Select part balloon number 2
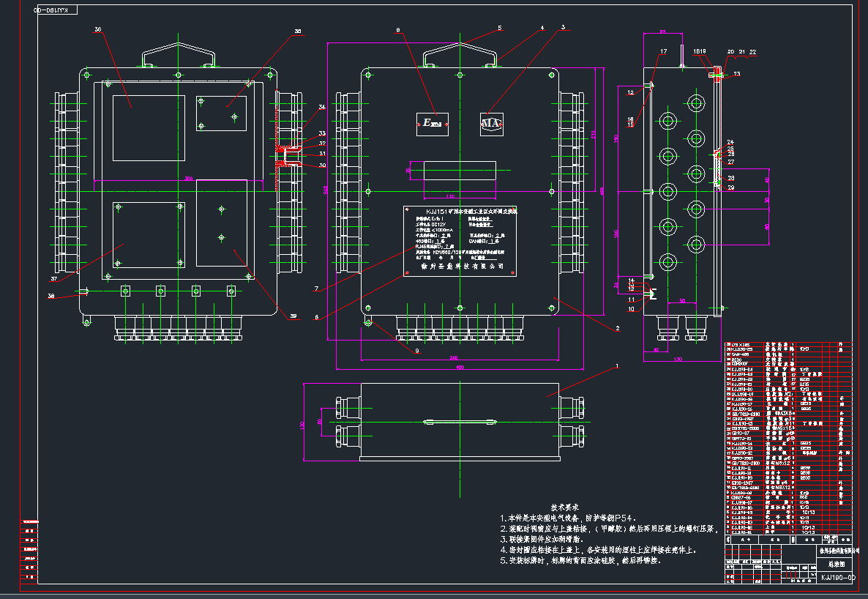The width and height of the screenshot is (868, 599). (x=618, y=329)
